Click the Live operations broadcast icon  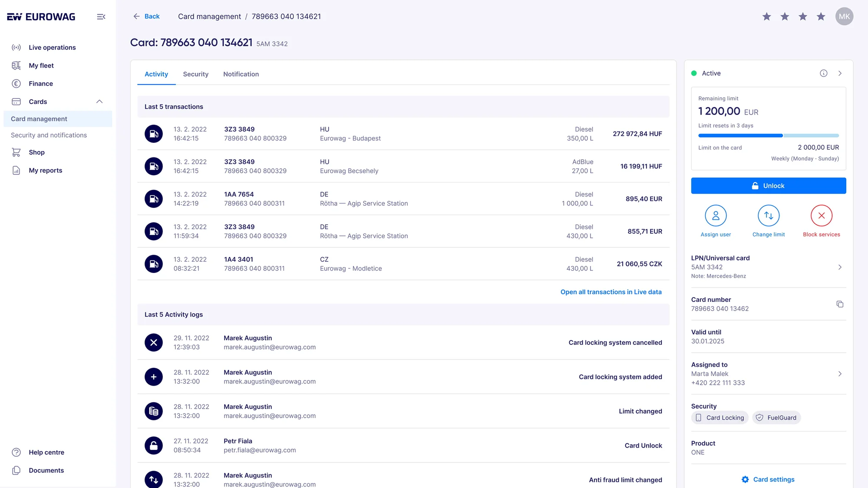(x=16, y=47)
